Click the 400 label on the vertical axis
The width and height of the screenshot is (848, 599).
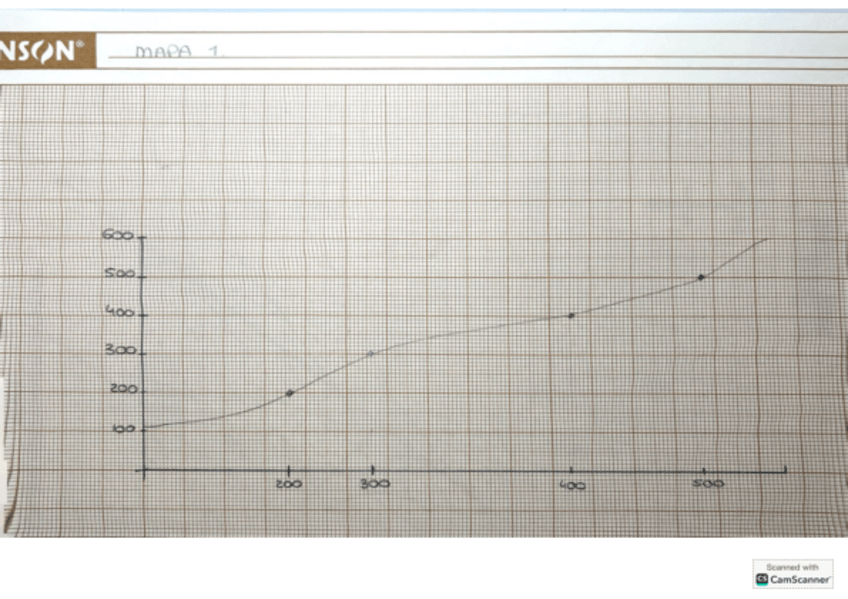[120, 313]
